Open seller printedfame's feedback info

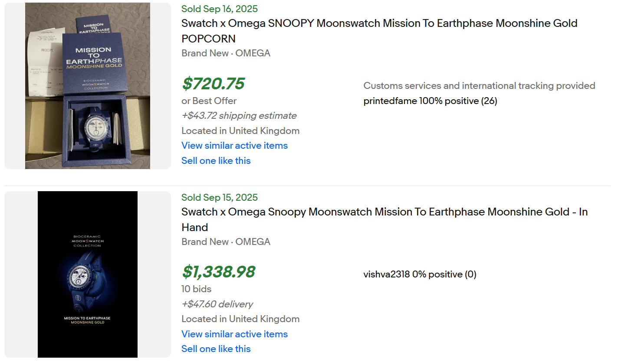pyautogui.click(x=430, y=101)
